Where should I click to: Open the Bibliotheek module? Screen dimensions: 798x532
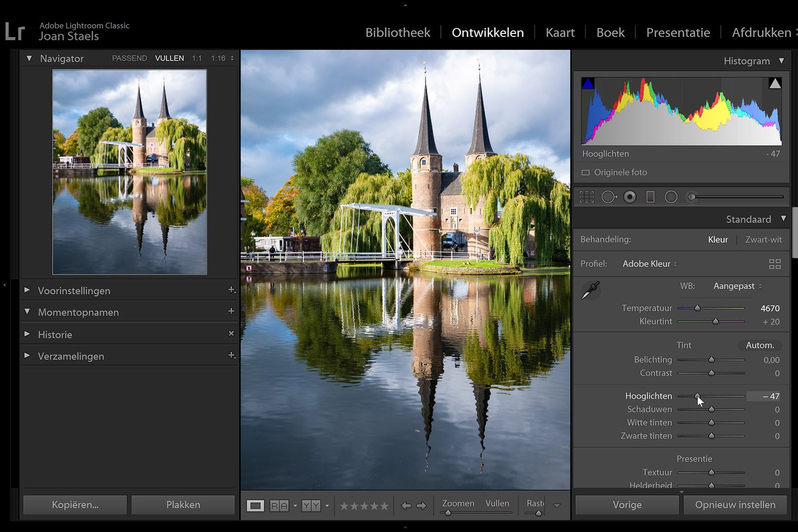398,33
